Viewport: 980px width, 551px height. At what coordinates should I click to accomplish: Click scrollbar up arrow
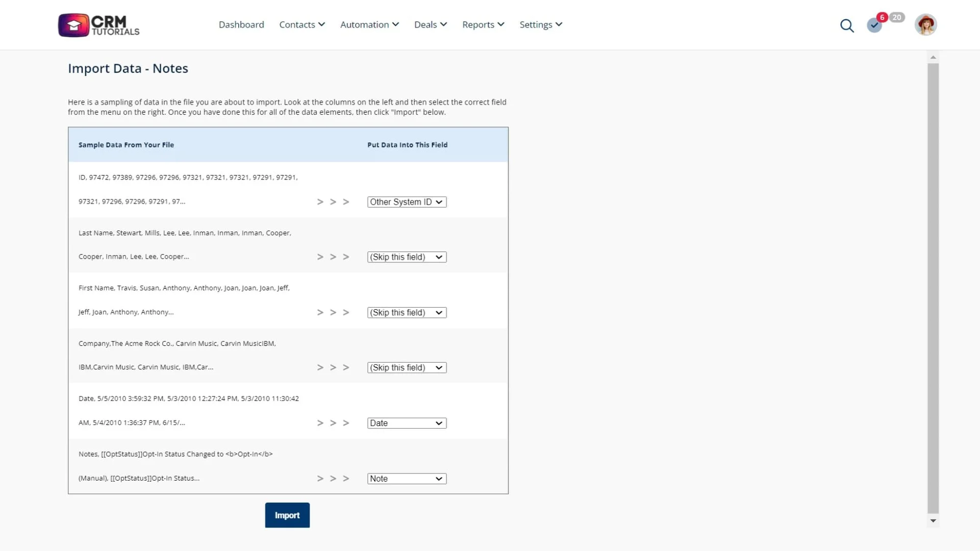pyautogui.click(x=933, y=57)
